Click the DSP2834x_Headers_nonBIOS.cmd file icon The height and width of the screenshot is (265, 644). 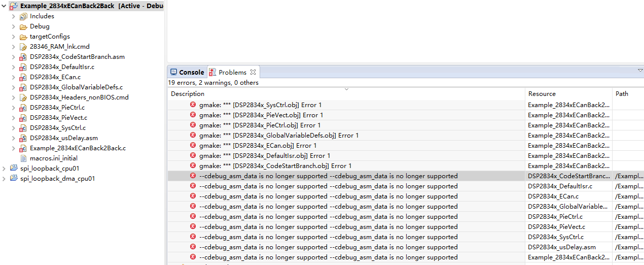pos(23,97)
